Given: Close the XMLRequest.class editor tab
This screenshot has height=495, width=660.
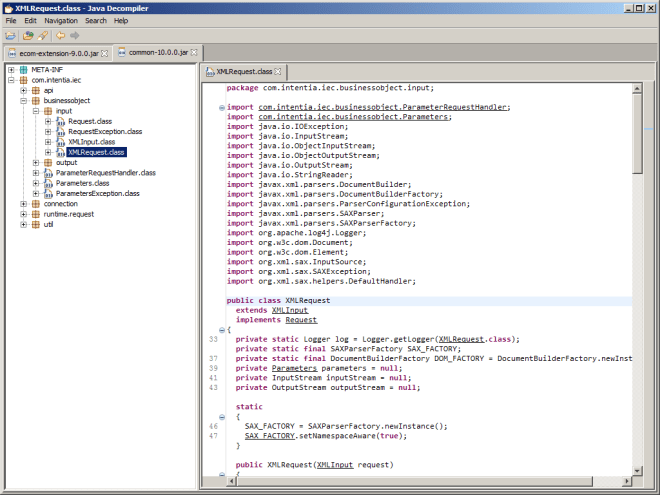Looking at the screenshot, I should click(280, 72).
